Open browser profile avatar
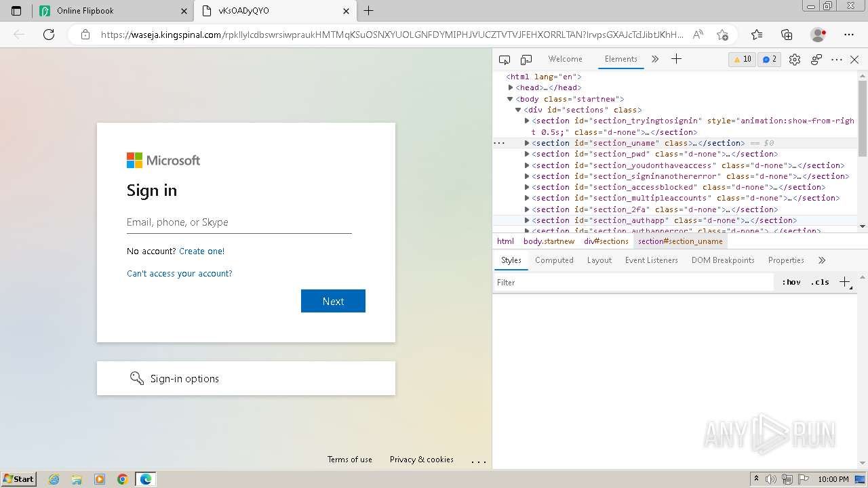This screenshot has width=868, height=488. pos(818,35)
